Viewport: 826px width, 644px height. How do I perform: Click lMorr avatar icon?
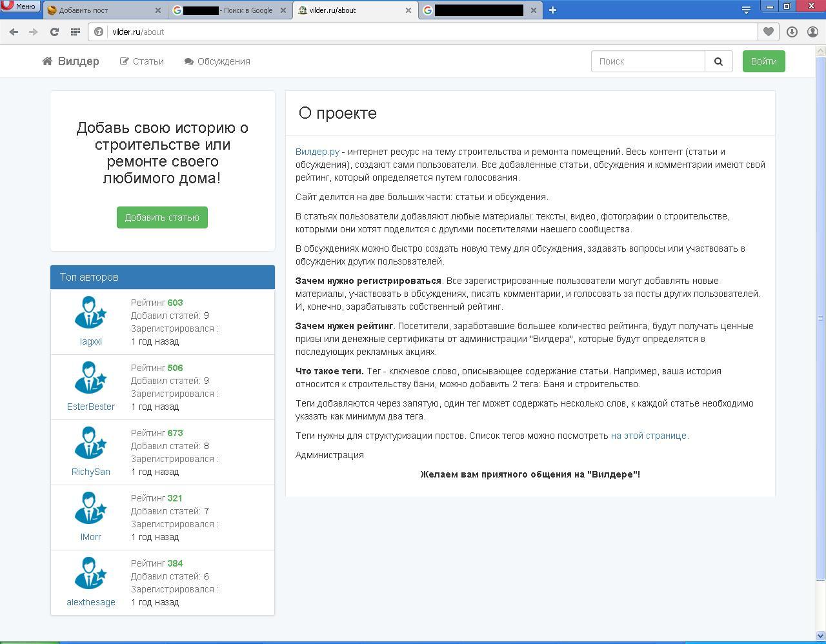pos(90,508)
